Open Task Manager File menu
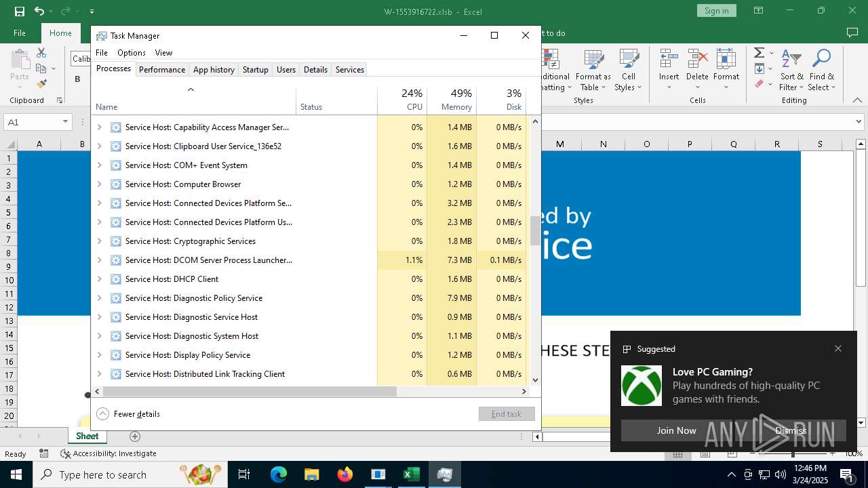This screenshot has height=488, width=868. (102, 53)
